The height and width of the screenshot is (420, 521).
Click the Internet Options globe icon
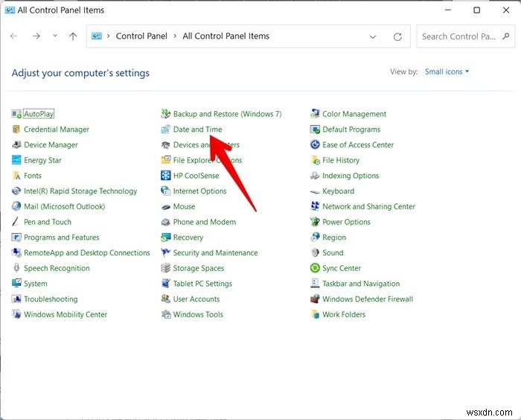pos(165,191)
